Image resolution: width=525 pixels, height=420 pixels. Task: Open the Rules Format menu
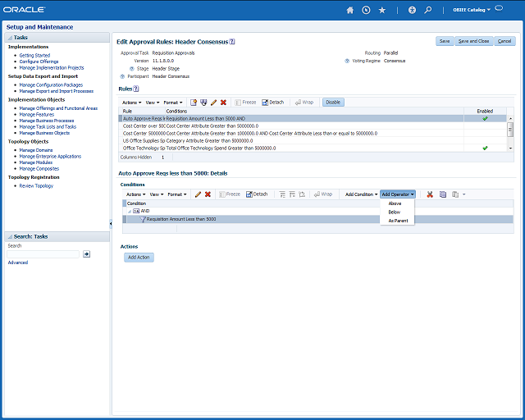pyautogui.click(x=173, y=103)
